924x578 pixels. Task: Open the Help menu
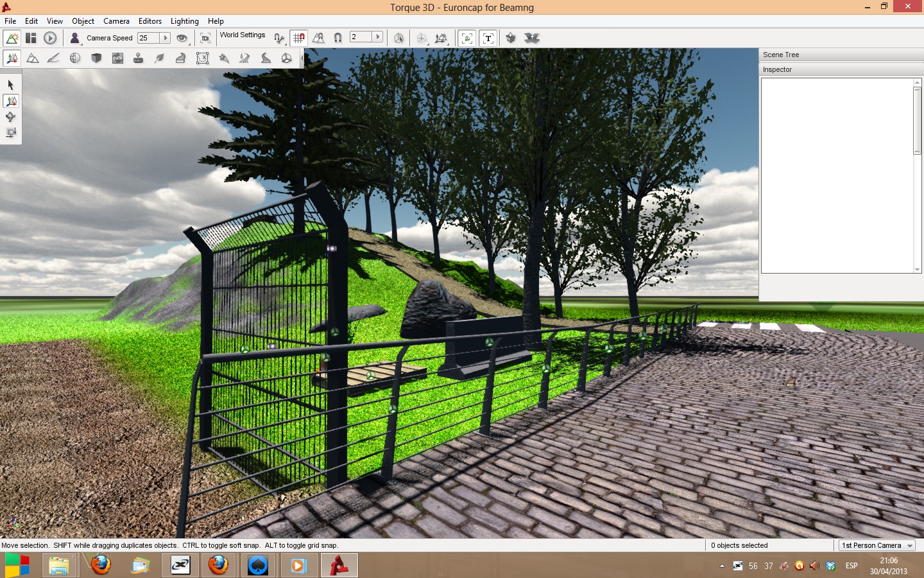coord(216,21)
